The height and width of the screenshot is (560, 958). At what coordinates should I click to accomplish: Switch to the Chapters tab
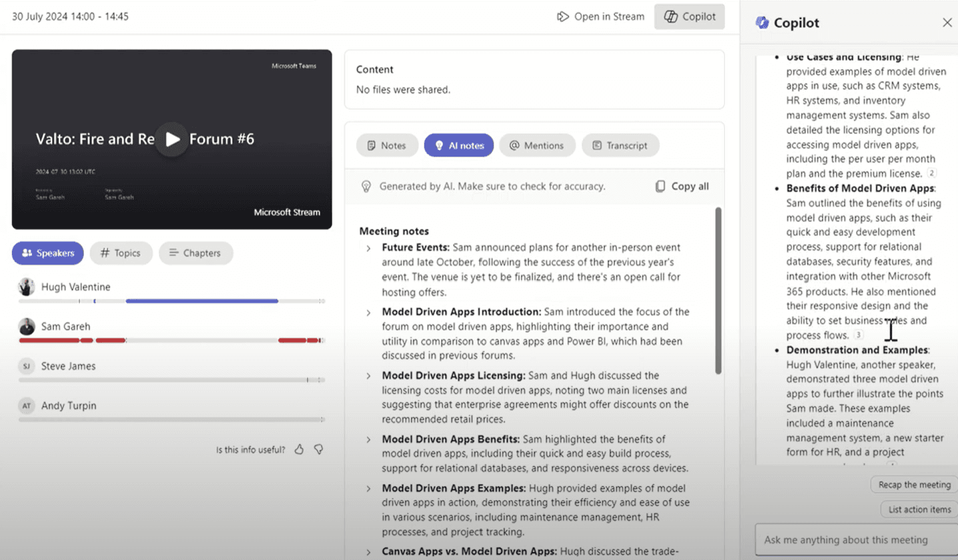[195, 253]
